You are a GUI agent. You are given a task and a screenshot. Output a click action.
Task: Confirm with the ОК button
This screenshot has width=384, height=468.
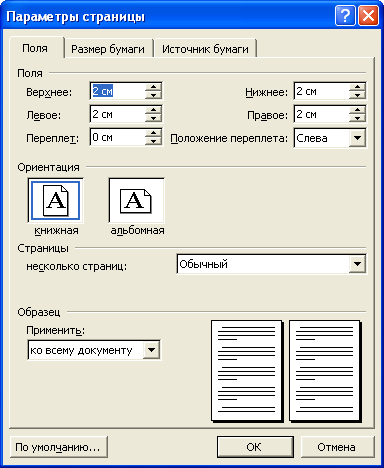pyautogui.click(x=255, y=447)
